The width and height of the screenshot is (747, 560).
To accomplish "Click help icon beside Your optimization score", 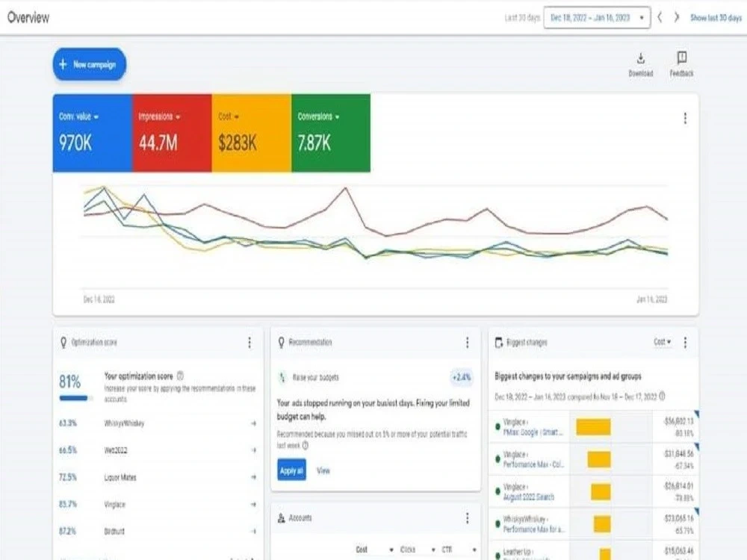I will pos(180,376).
